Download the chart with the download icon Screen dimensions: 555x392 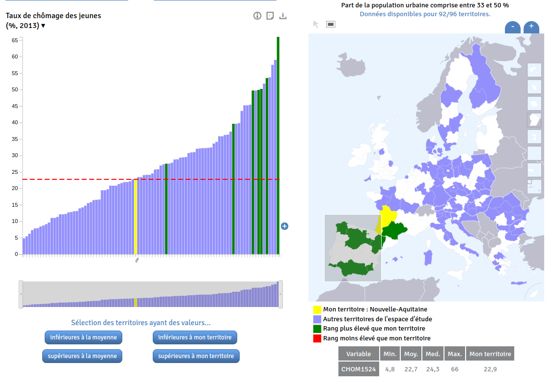[283, 16]
